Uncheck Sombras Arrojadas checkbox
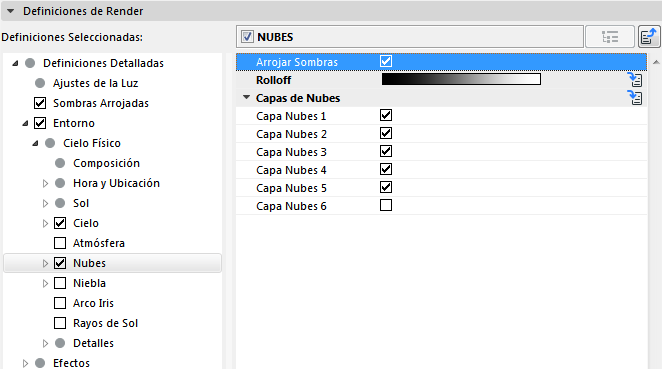This screenshot has width=662, height=369. point(40,103)
